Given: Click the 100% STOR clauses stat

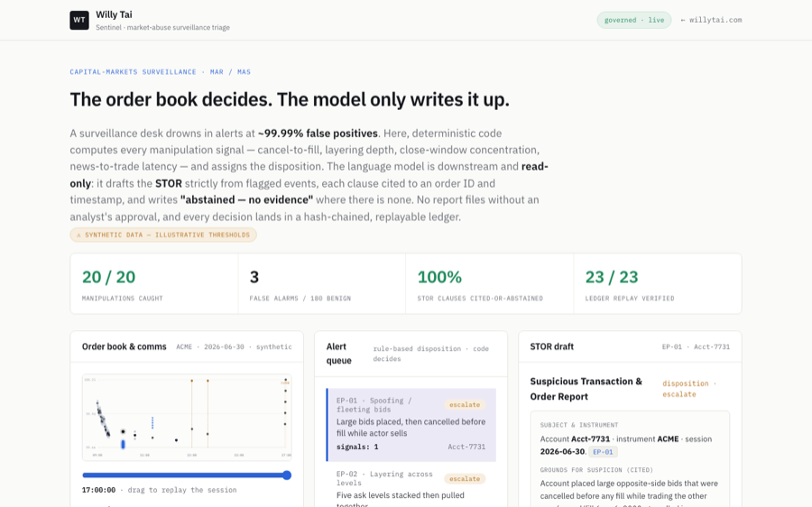Looking at the screenshot, I should [489, 283].
